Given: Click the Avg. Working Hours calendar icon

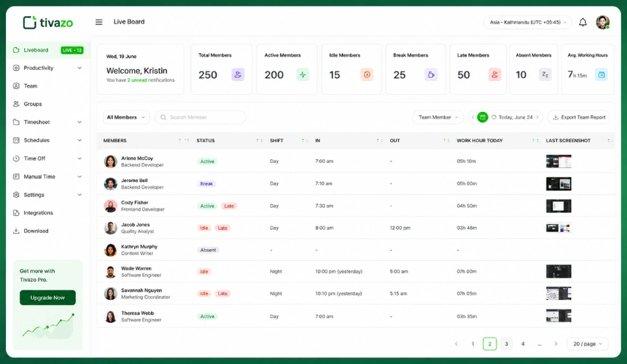Looking at the screenshot, I should click(601, 74).
